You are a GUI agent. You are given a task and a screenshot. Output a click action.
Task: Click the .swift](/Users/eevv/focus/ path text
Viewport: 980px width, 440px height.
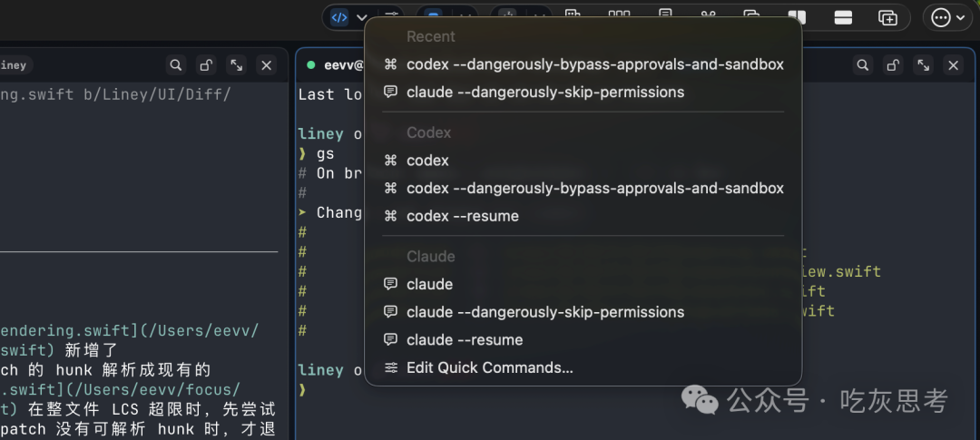(120, 390)
